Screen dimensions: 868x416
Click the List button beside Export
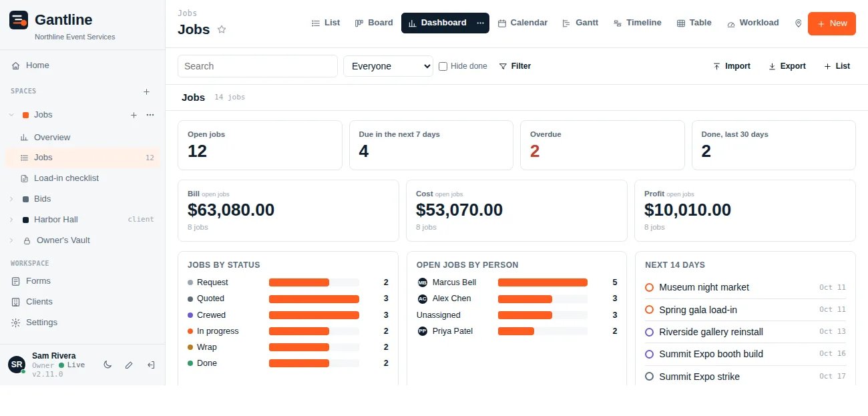pos(837,66)
